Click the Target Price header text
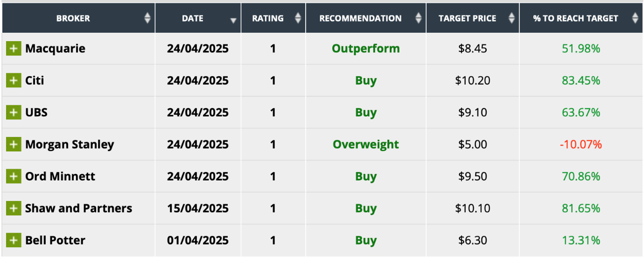This screenshot has height=258, width=644. [467, 18]
